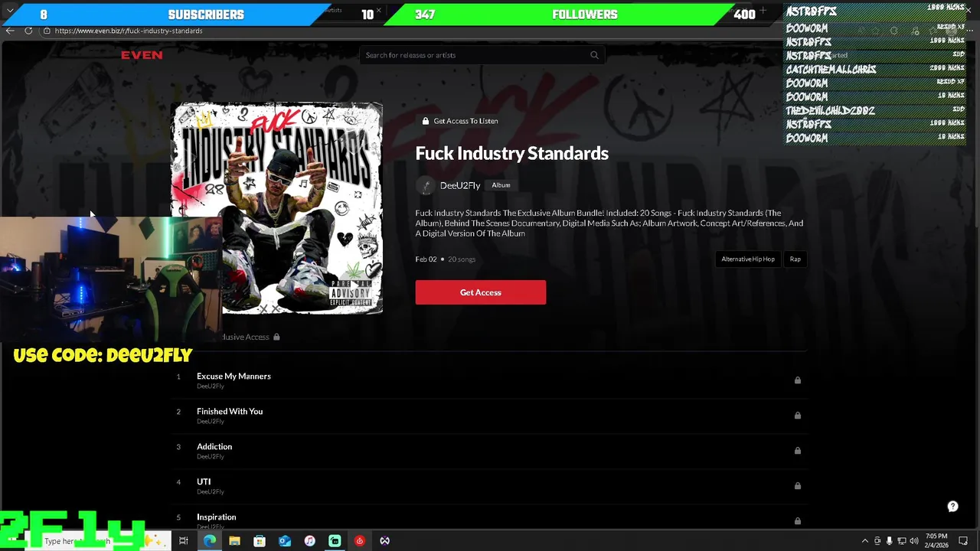
Task: Click the lock icon on Addiction row
Action: click(x=797, y=451)
